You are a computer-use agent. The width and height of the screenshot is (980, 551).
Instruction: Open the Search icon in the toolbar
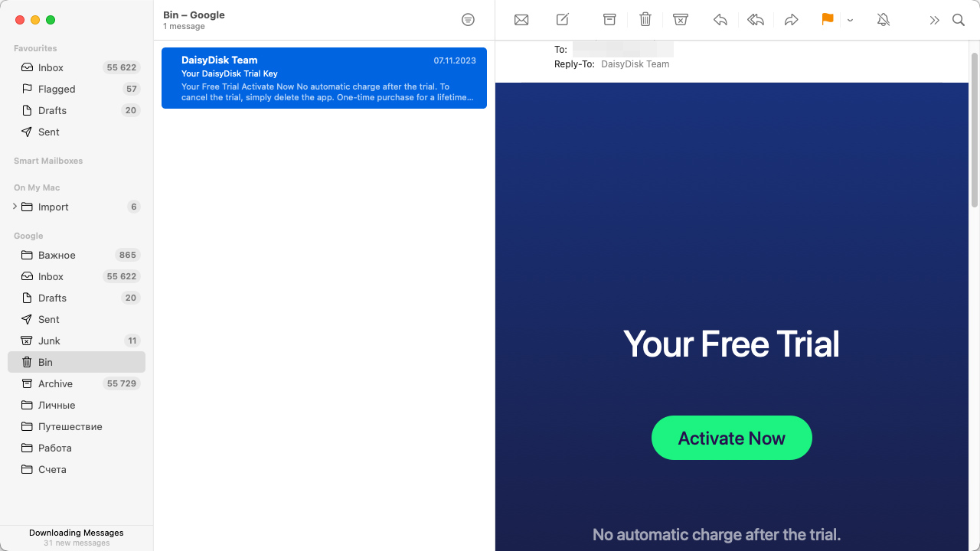[x=958, y=20]
